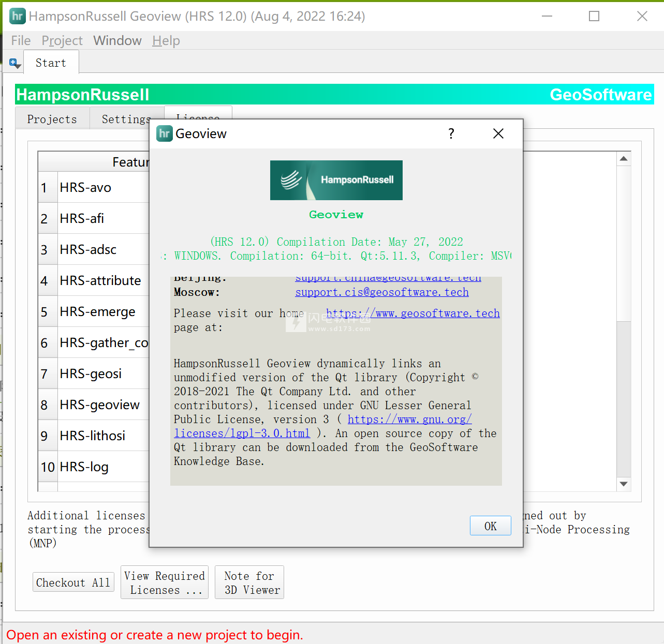This screenshot has width=664, height=644.
Task: Click the license list scroll down arrow
Action: point(624,484)
